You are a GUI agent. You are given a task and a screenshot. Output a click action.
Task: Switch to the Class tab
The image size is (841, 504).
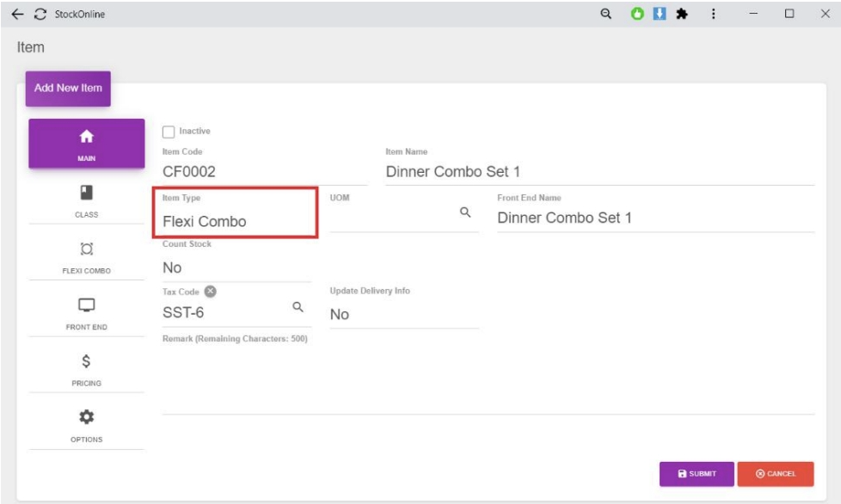click(86, 200)
